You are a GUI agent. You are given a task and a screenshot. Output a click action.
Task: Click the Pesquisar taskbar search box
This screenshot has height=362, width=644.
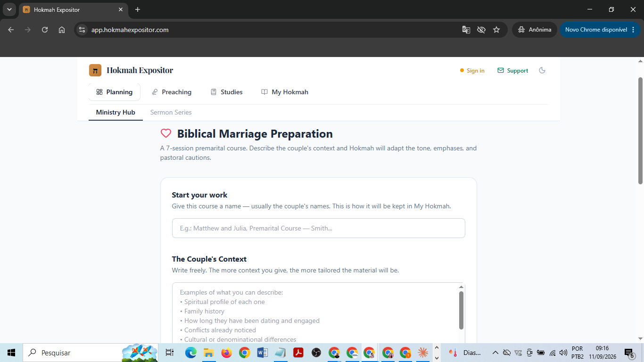click(91, 353)
